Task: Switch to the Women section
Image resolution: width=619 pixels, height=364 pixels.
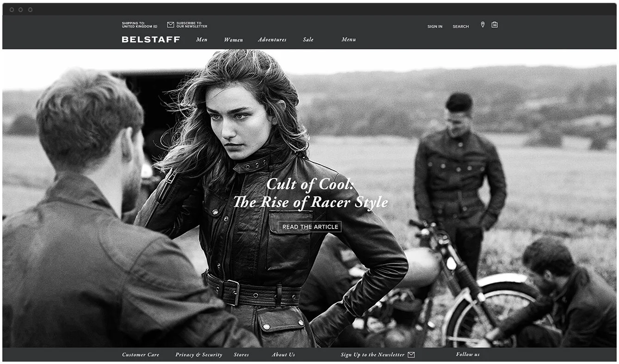Action: coord(234,40)
